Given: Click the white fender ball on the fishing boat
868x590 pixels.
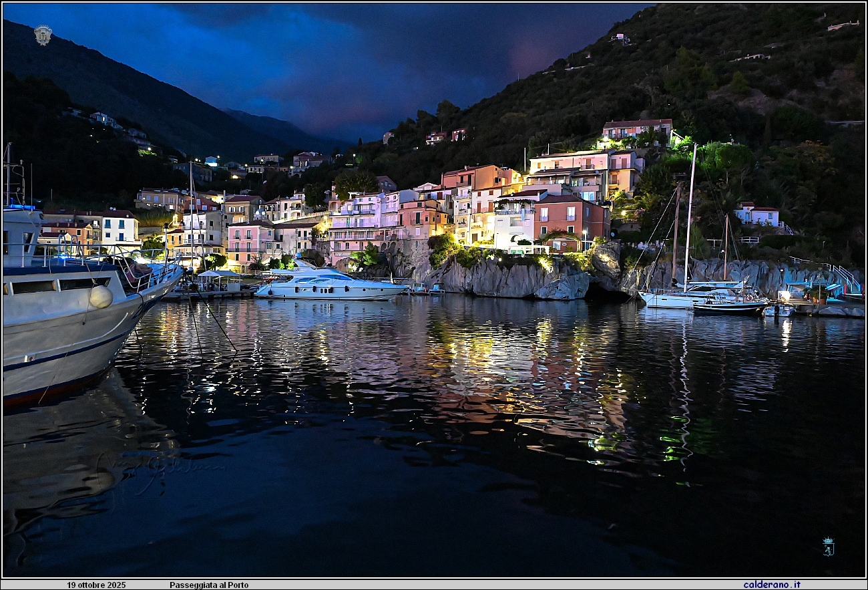Looking at the screenshot, I should point(101,297).
